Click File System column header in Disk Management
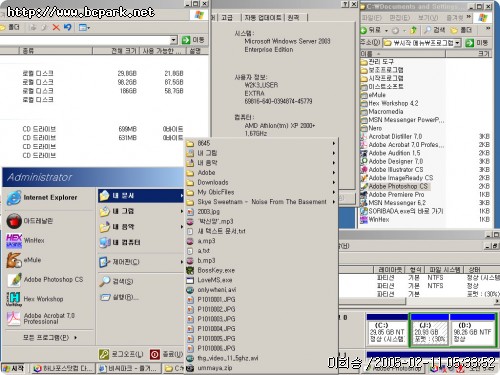500x375 pixels. click(444, 269)
